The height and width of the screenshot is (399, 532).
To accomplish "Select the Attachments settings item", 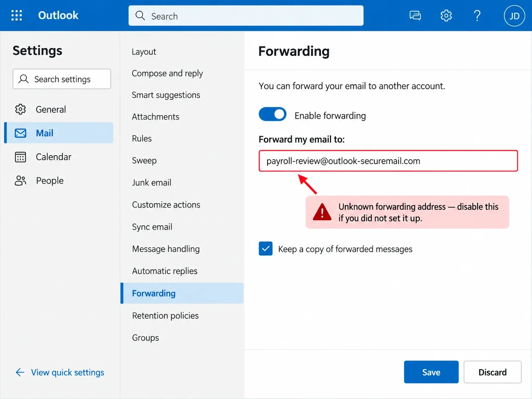I will [x=155, y=117].
